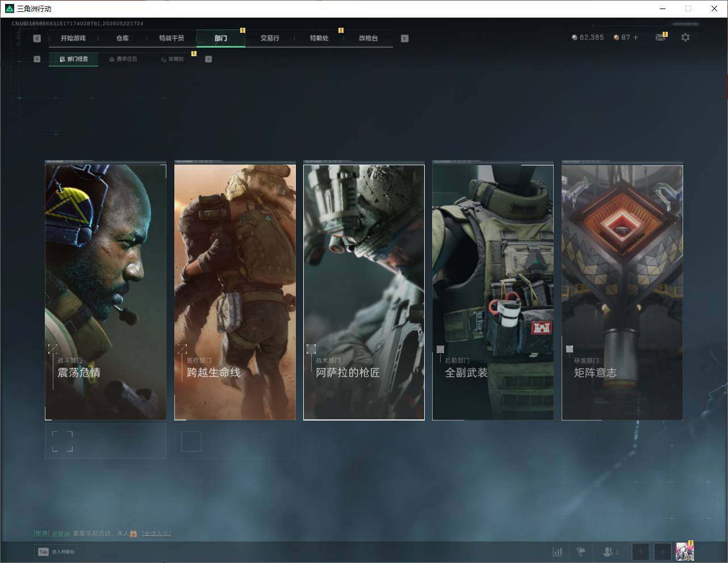Open the 跨越生命线 medical department card
728x563 pixels.
click(x=235, y=292)
